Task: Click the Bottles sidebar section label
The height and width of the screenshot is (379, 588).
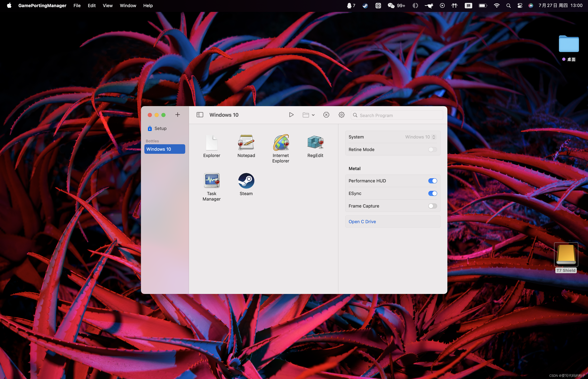Action: pyautogui.click(x=152, y=141)
